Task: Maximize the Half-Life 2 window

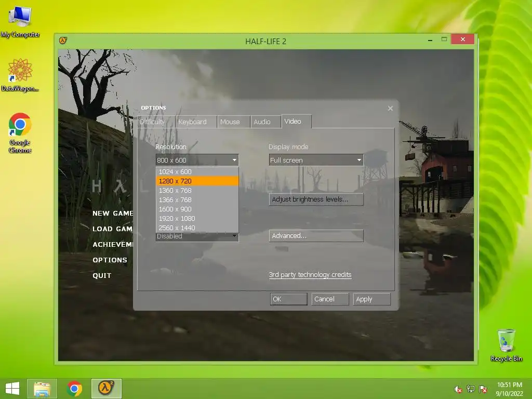Action: (444, 39)
